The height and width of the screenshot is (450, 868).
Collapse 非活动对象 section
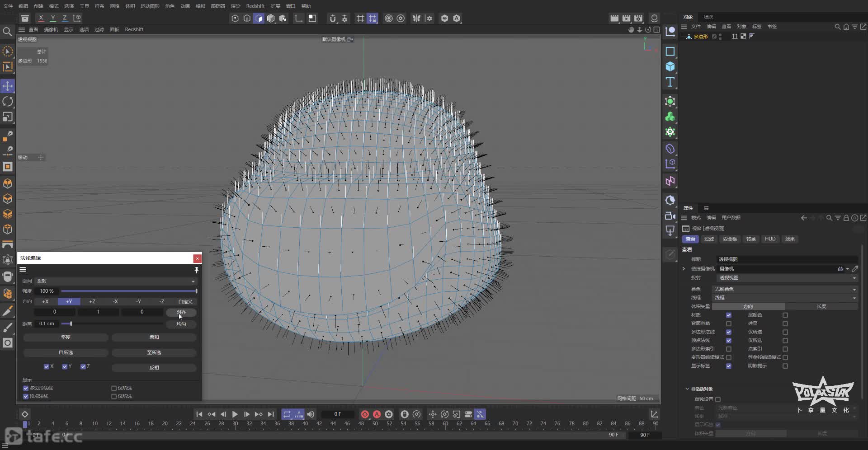pyautogui.click(x=687, y=389)
